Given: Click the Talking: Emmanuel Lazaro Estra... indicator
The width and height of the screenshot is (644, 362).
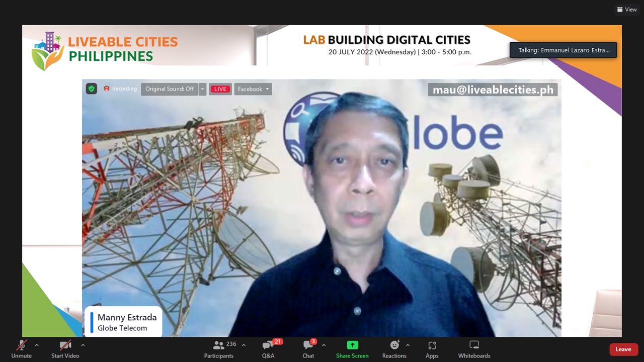Looking at the screenshot, I should tap(563, 50).
